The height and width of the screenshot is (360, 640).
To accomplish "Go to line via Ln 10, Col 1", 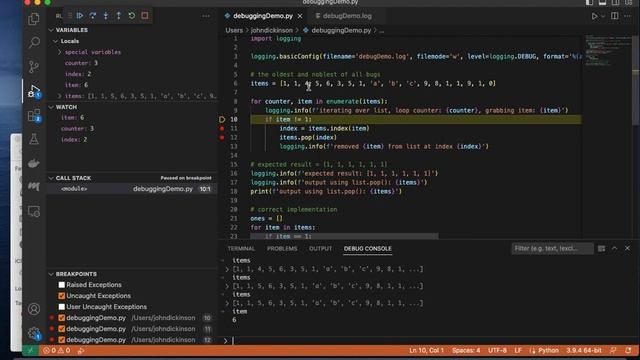I will 427,350.
